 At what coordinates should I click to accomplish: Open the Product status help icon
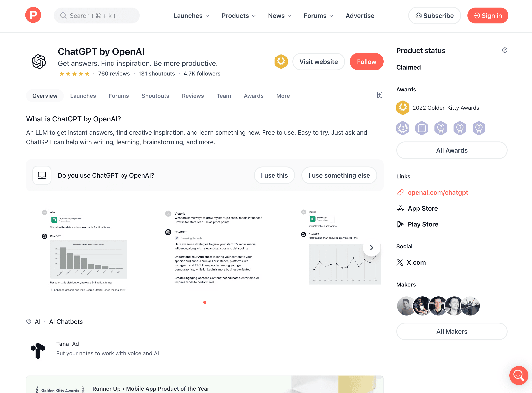pyautogui.click(x=504, y=50)
